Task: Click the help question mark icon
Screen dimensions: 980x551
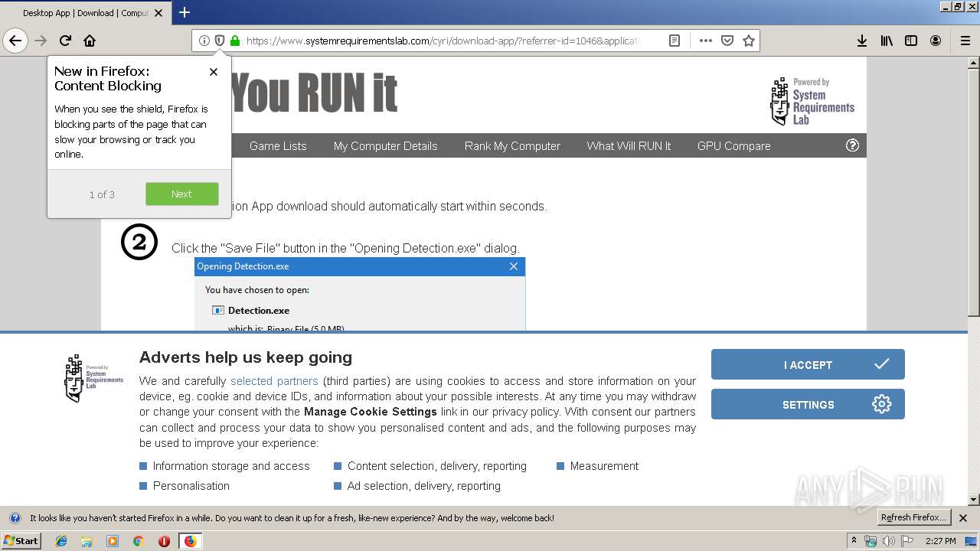Action: pyautogui.click(x=852, y=145)
